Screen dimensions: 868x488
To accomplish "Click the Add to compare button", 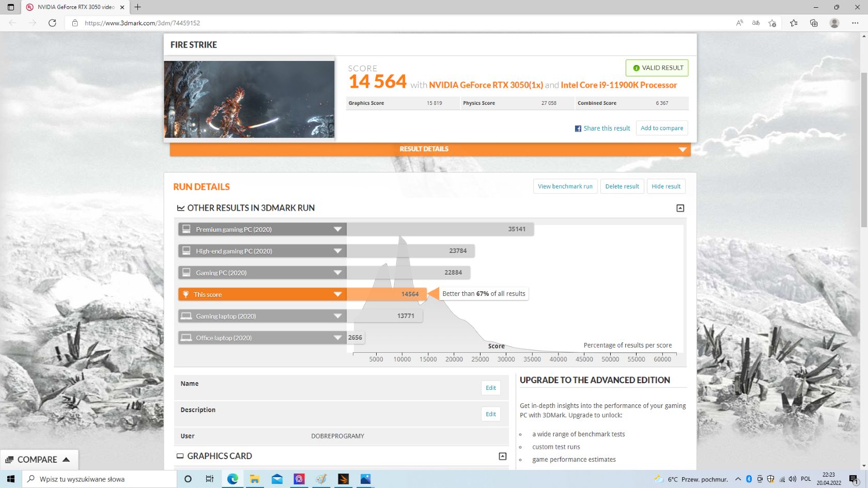I will pos(661,128).
